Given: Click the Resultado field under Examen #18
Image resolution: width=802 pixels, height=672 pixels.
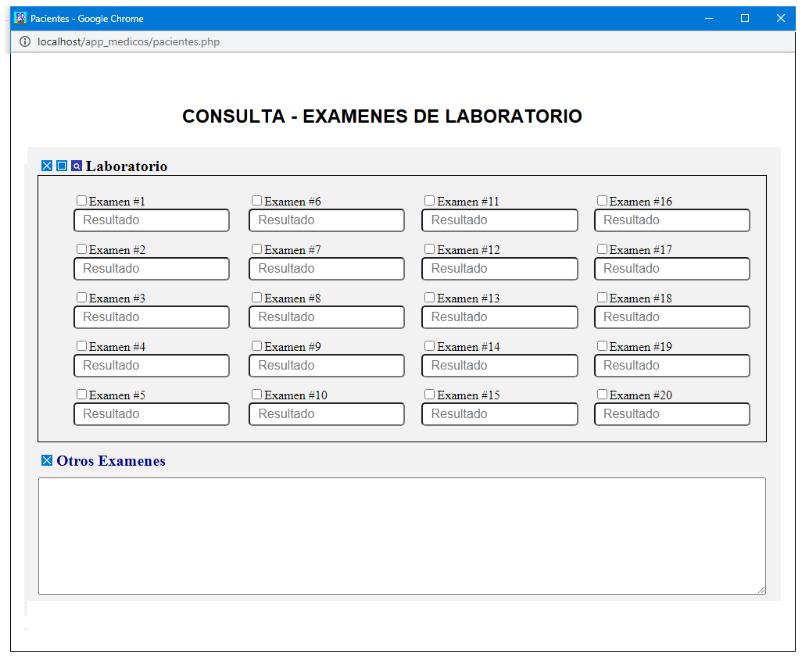Looking at the screenshot, I should (672, 317).
